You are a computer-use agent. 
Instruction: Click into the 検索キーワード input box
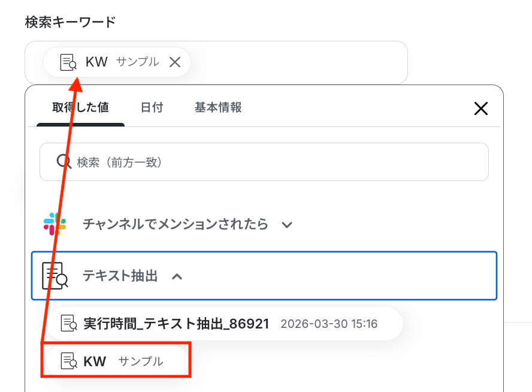click(x=300, y=62)
